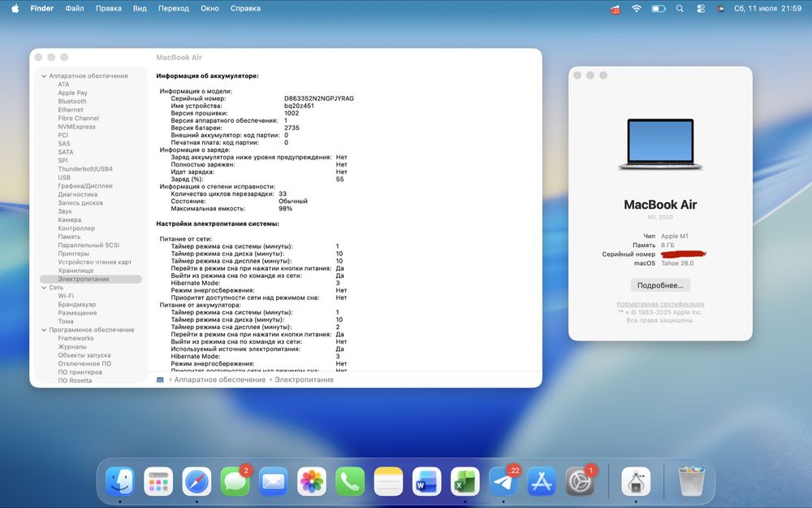Viewport: 812px width, 508px height.
Task: Open the Wi-Fi status icon in menu bar
Action: click(637, 8)
